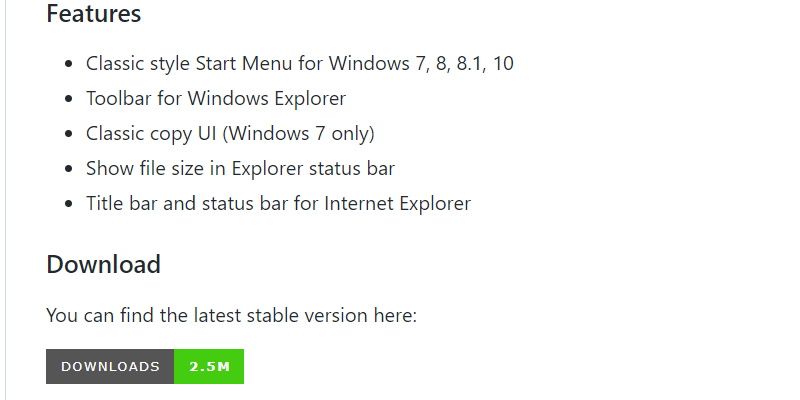Click the Classic copy UI feature text
The height and width of the screenshot is (400, 800).
pyautogui.click(x=230, y=134)
